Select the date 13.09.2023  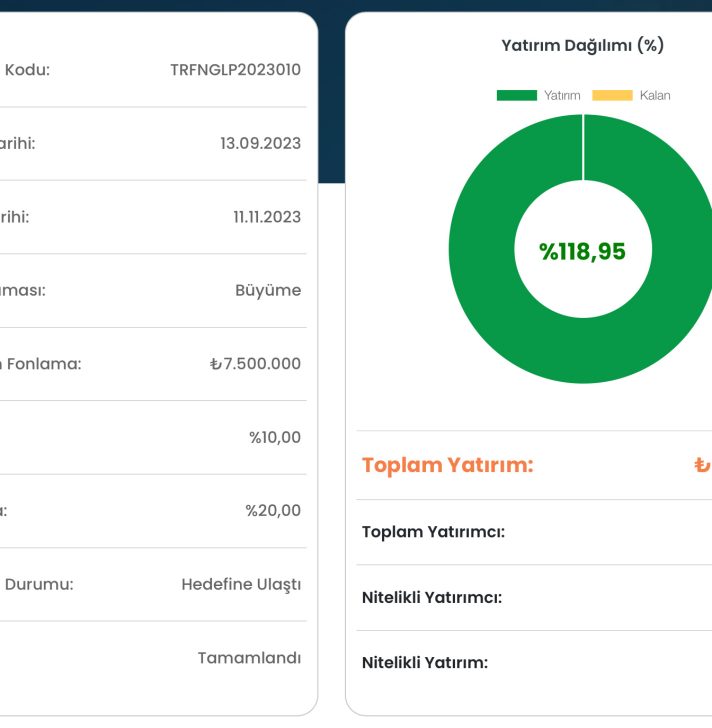click(260, 143)
